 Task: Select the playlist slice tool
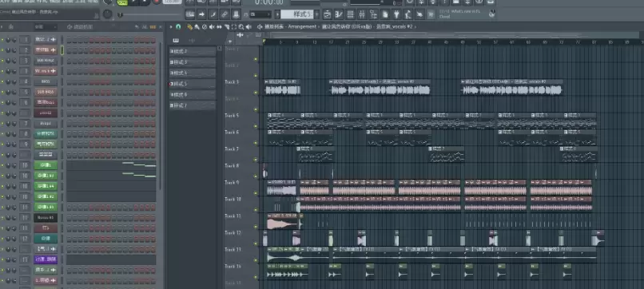pos(226,26)
